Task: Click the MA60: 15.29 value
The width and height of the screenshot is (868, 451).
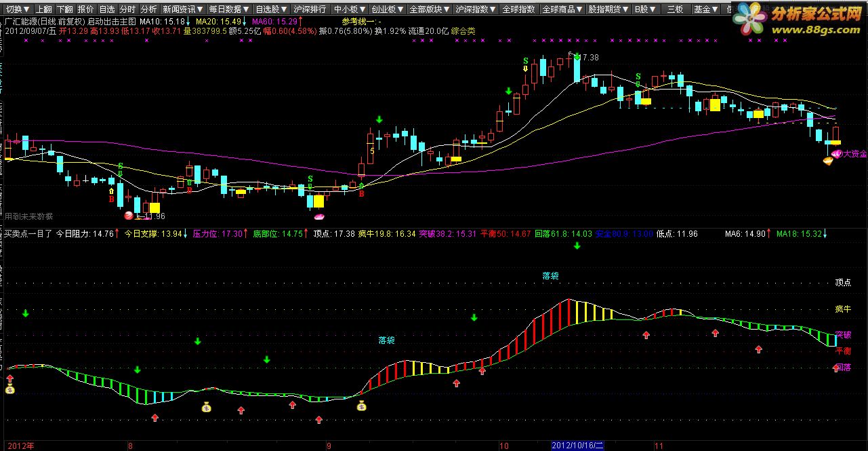Action: click(275, 21)
